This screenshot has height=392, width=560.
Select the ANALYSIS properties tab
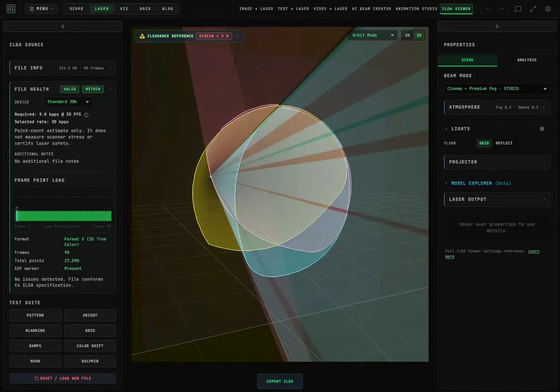click(527, 60)
